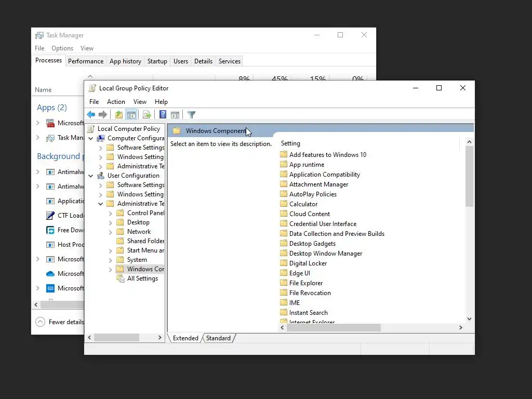This screenshot has width=532, height=399.
Task: Sort by Name column in Task Manager
Action: pos(43,90)
